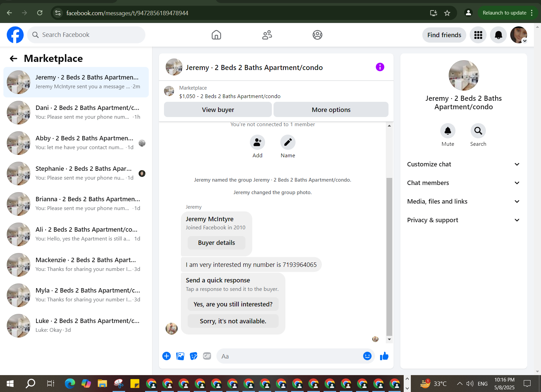Viewport: 541px width, 392px height.
Task: Send quick reply "Sorry, it's not available."
Action: 233,321
